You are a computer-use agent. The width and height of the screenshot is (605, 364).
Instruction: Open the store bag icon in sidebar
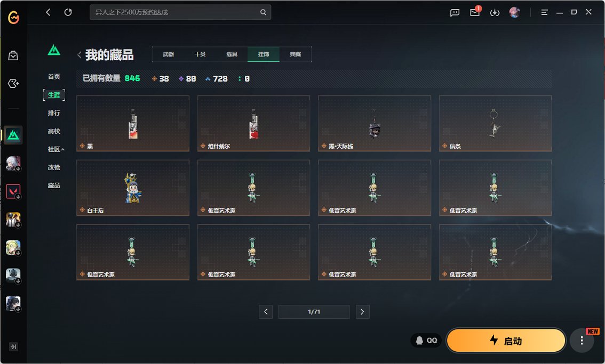point(14,55)
